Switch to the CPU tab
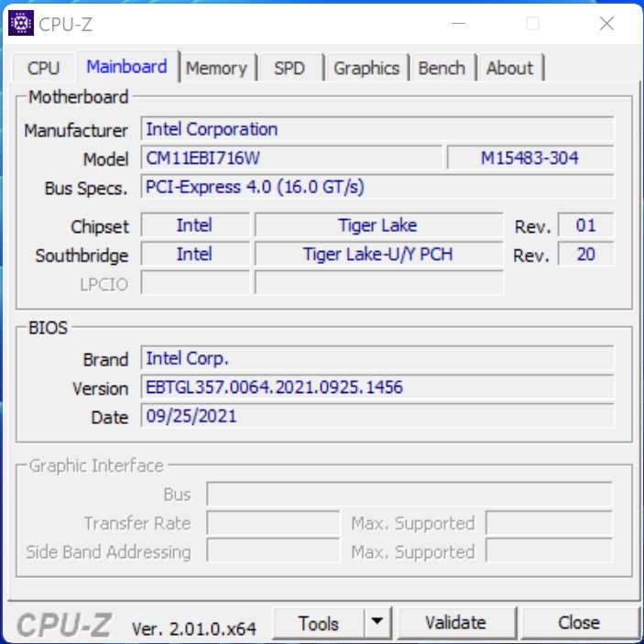 pos(44,68)
